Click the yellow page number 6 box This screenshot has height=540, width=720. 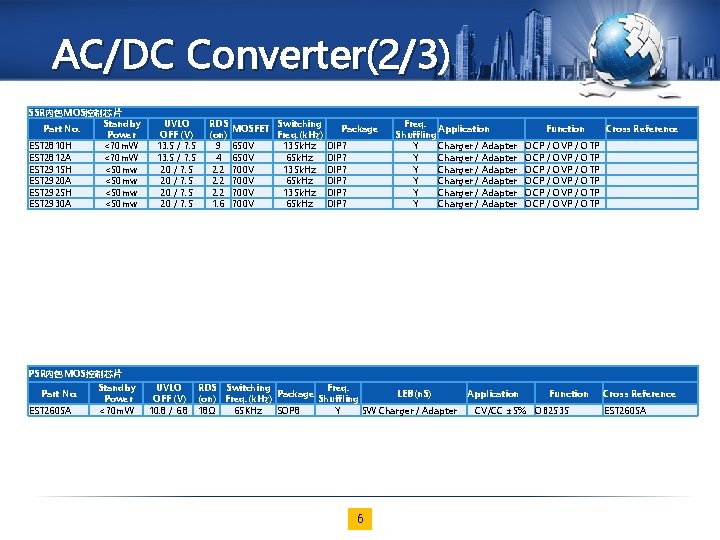360,519
